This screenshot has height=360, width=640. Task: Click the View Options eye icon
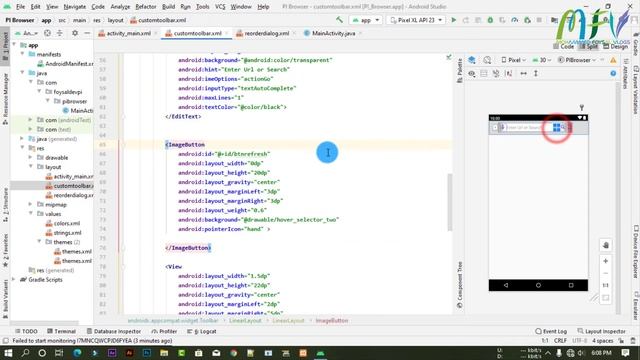pyautogui.click(x=472, y=73)
